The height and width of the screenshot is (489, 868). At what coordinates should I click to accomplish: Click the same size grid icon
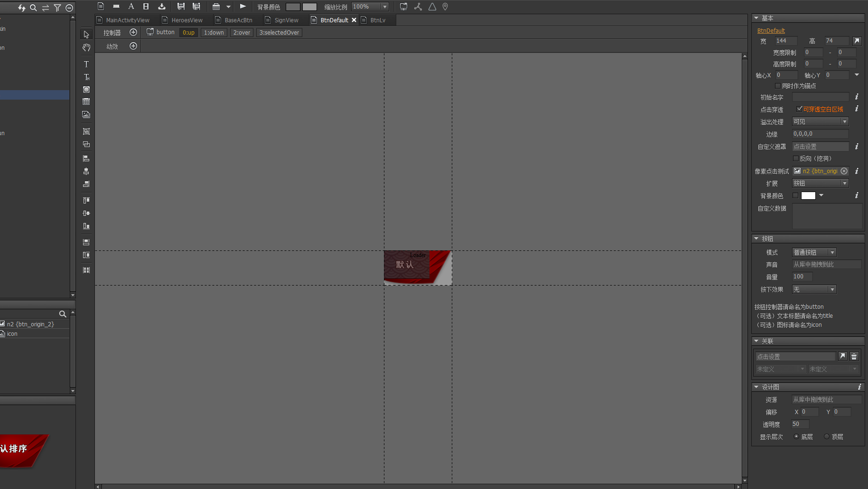point(86,270)
